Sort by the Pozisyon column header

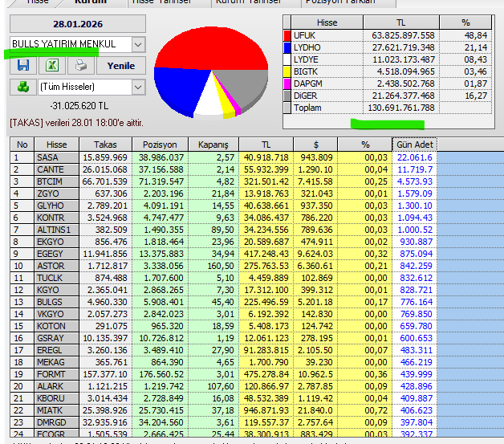160,145
